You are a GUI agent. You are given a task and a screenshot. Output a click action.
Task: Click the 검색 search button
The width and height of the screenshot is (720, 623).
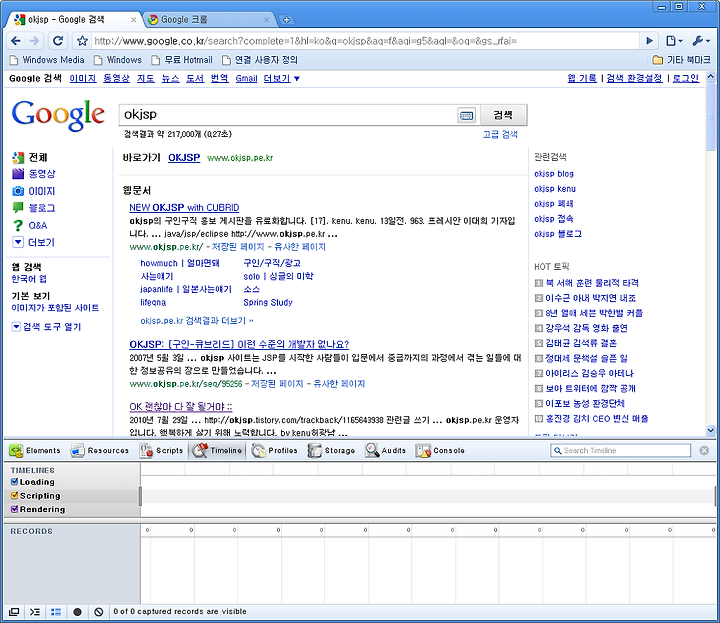pyautogui.click(x=503, y=115)
